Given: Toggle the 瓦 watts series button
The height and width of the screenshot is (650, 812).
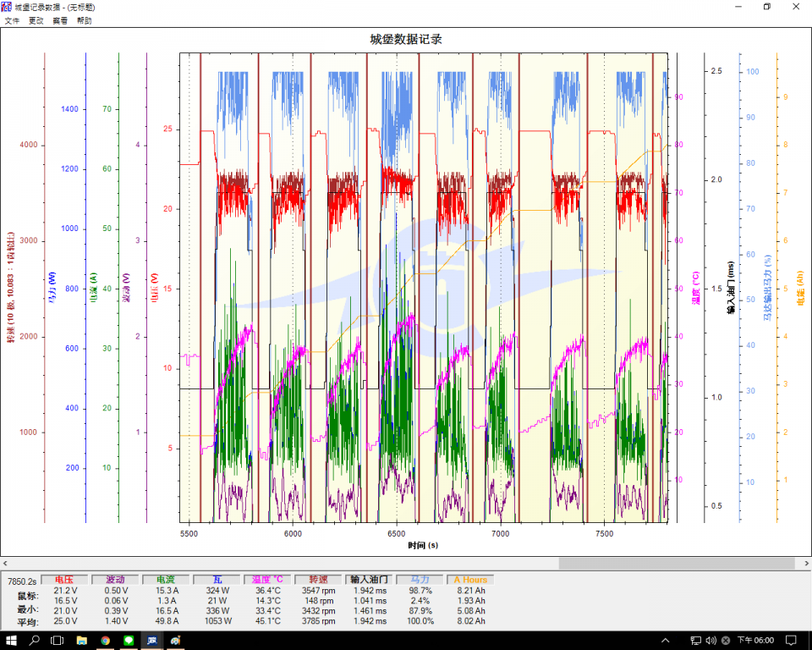Looking at the screenshot, I should coord(217,580).
